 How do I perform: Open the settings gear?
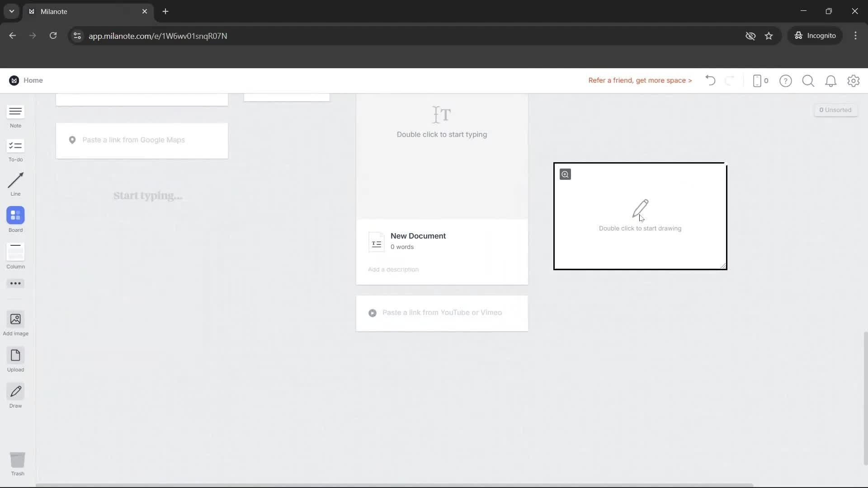pyautogui.click(x=854, y=80)
